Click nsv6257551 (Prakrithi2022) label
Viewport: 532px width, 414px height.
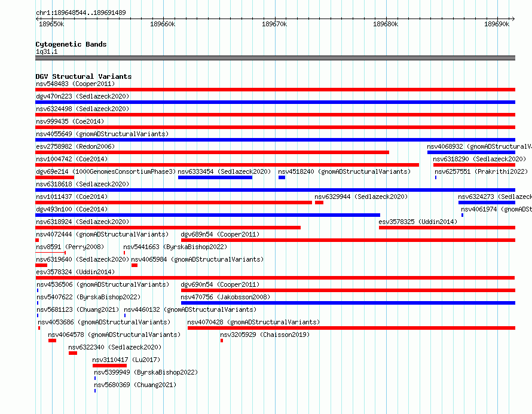[x=481, y=171]
